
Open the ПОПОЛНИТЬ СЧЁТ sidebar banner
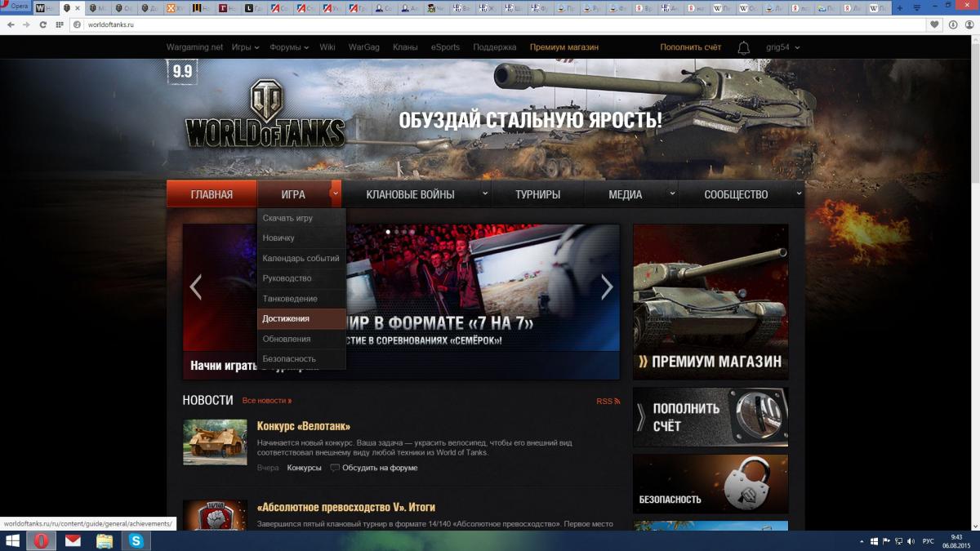(710, 416)
